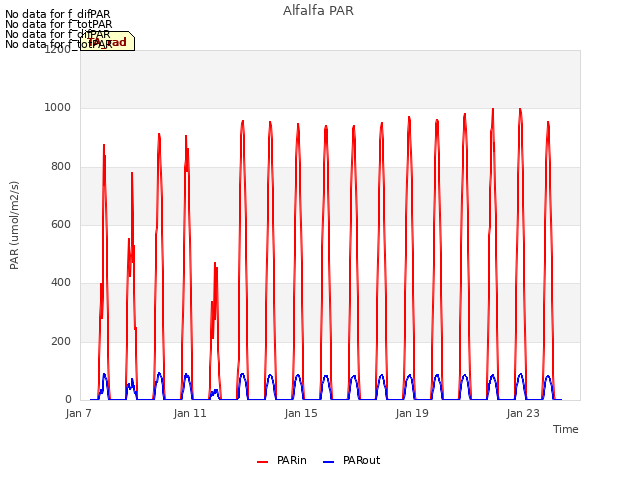The image size is (640, 480).
Task: Click the 400 y-axis tick label
Action: pyautogui.click(x=61, y=282)
